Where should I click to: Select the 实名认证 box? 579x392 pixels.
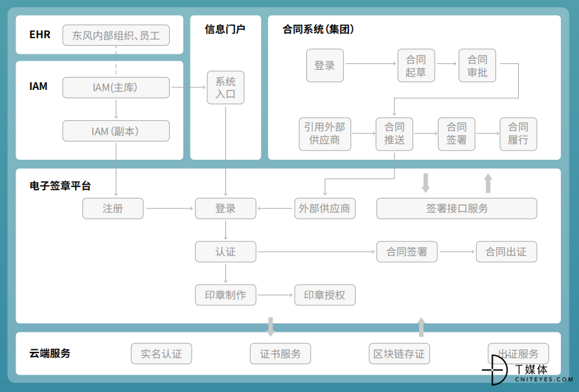coord(161,354)
